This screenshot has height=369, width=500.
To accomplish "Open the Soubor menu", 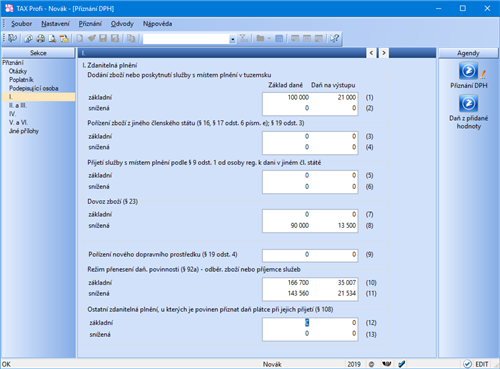I will pos(22,24).
